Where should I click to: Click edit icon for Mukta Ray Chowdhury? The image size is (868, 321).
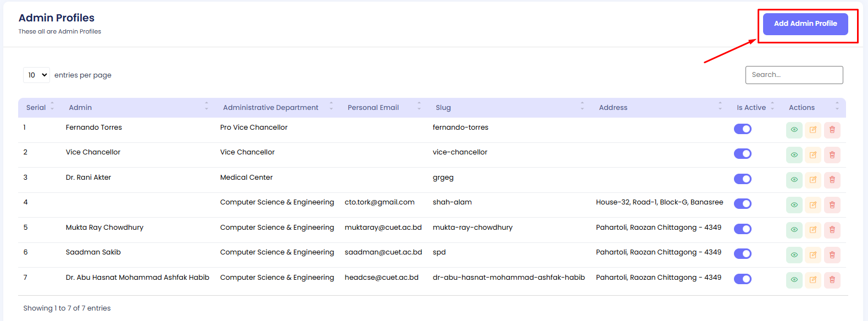click(x=813, y=230)
